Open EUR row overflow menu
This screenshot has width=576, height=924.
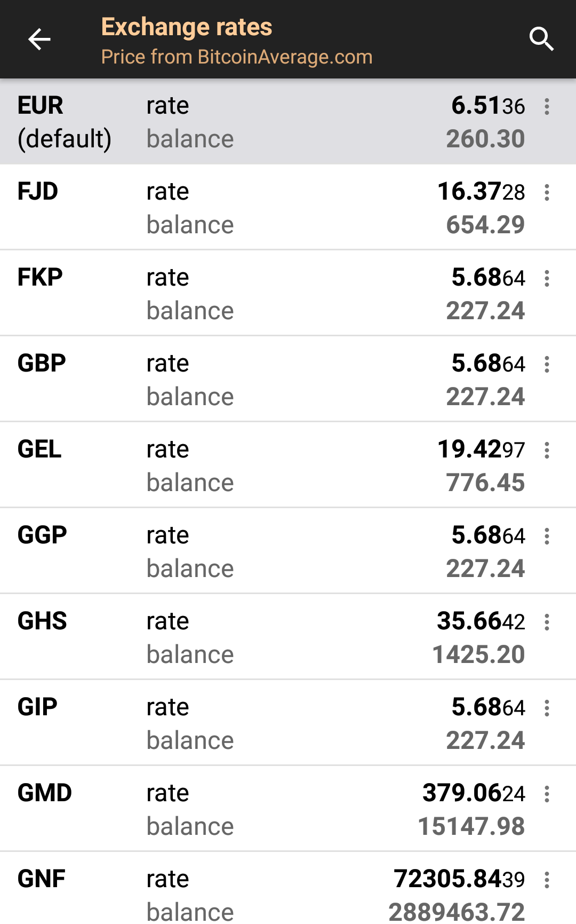pyautogui.click(x=547, y=106)
